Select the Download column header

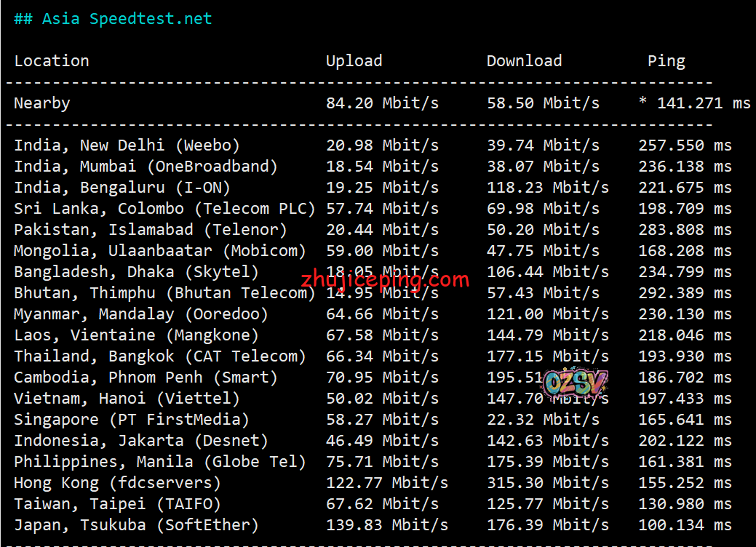coord(524,61)
